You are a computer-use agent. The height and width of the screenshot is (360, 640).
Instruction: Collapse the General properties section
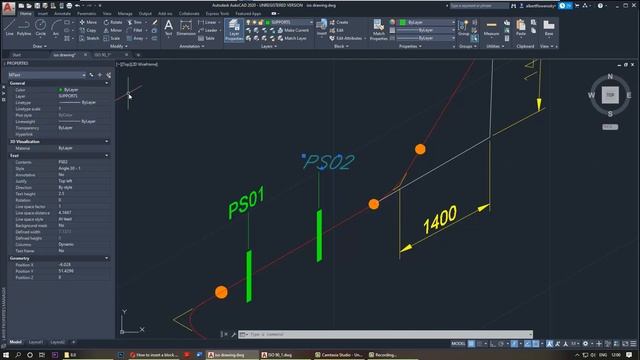point(107,83)
